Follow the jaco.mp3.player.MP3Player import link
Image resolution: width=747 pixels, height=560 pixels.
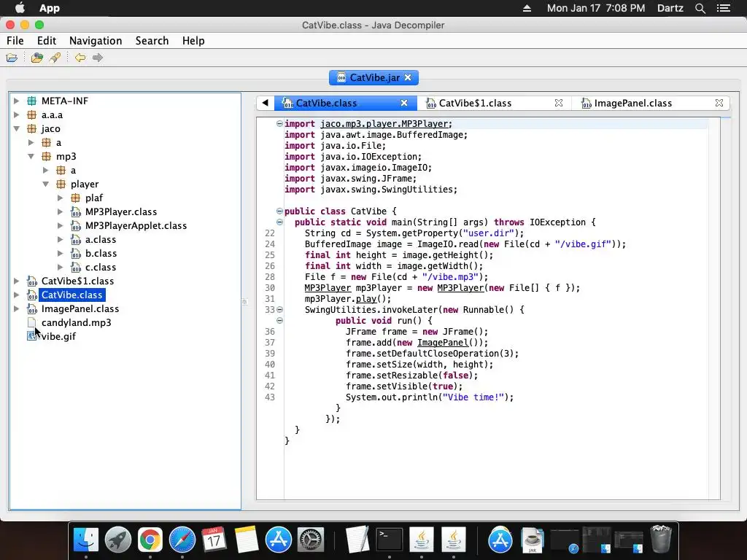pyautogui.click(x=384, y=124)
